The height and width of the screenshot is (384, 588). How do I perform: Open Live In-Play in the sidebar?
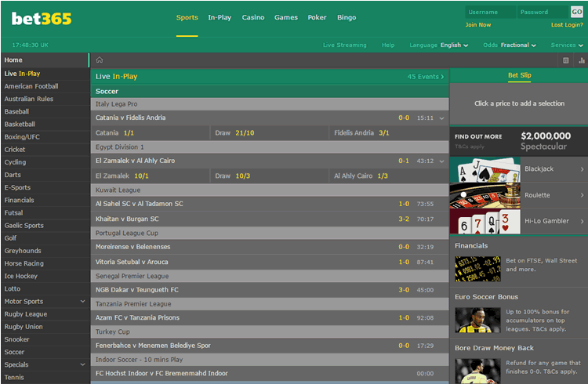(x=45, y=74)
